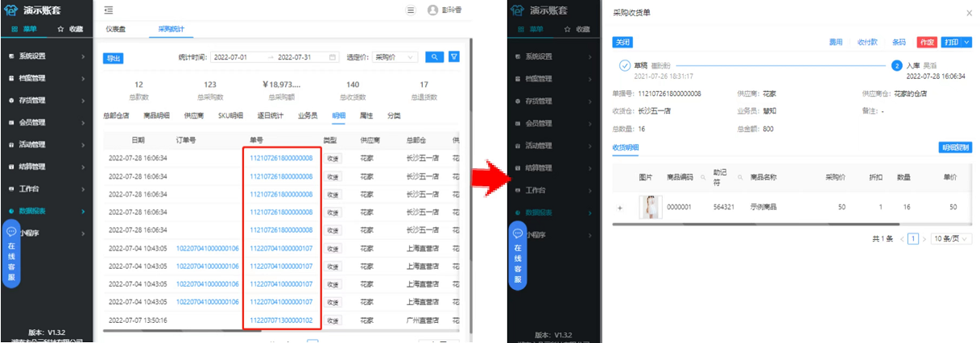Select page 1 in pagination
Viewport: 980px width, 343px height.
913,239
